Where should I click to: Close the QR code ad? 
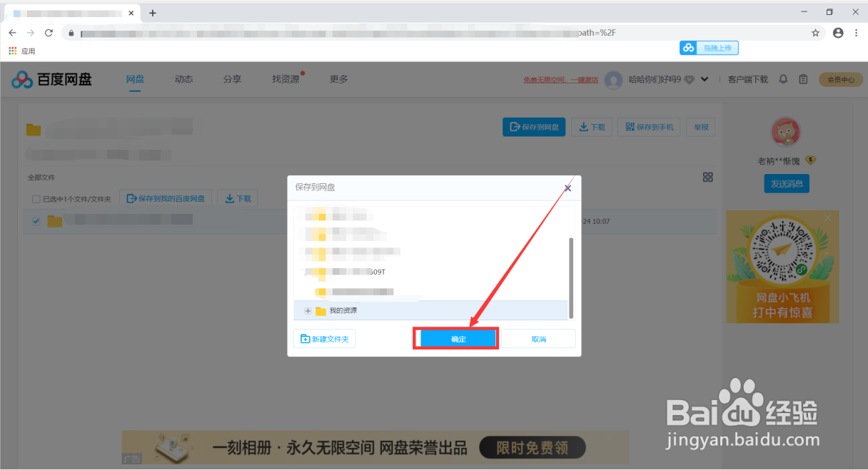pos(828,218)
